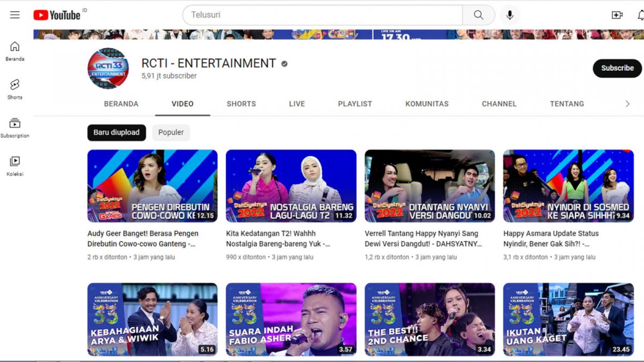Open the notifications bell icon
This screenshot has height=362, width=644.
(640, 14)
